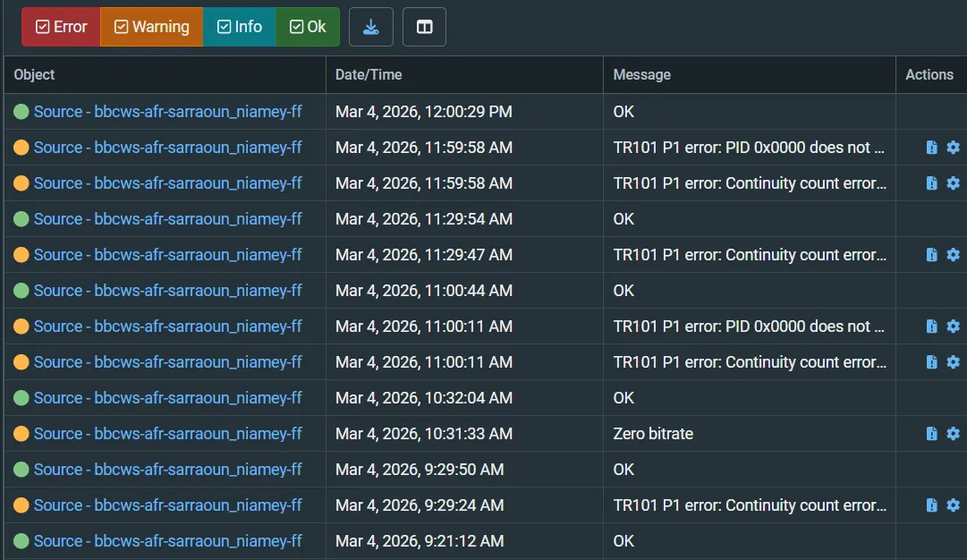Open document icon for Zero bitrate row

click(931, 434)
